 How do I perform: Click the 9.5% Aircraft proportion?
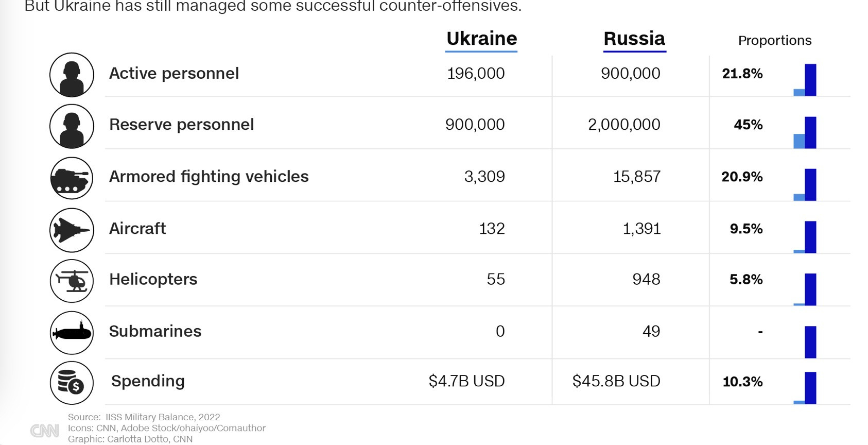(x=746, y=229)
